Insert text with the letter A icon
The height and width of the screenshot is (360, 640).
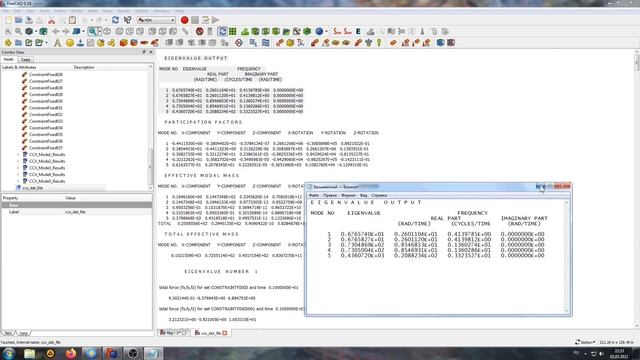(58, 43)
